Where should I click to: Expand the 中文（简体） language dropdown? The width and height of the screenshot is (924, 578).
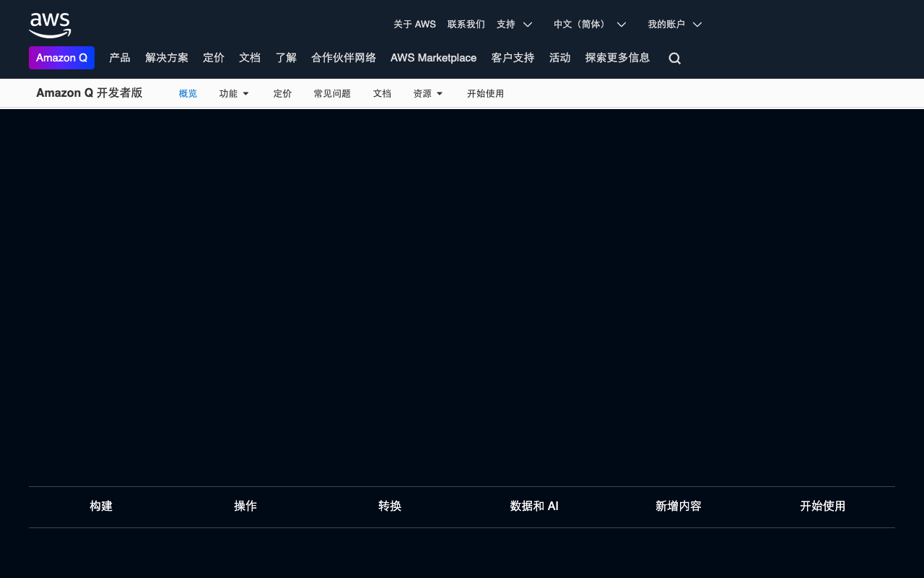tap(590, 24)
